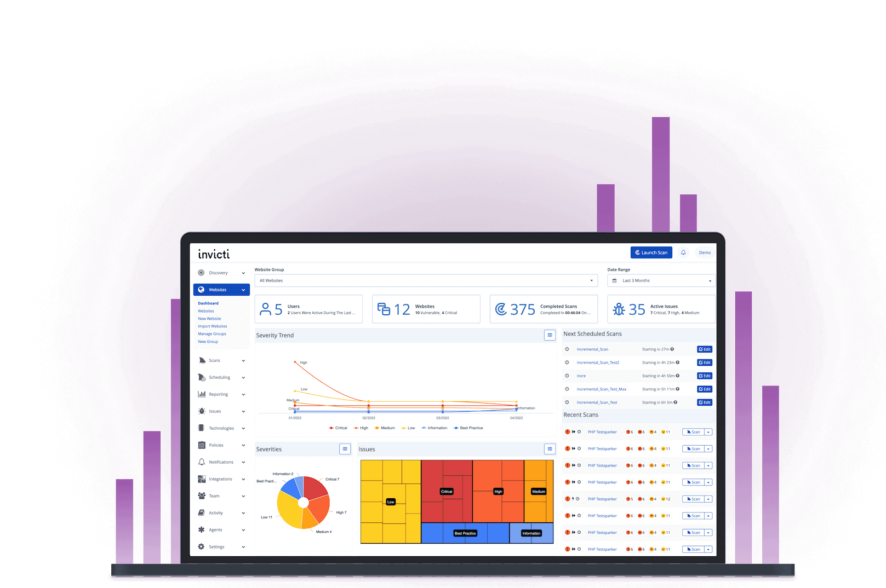Viewport: 886px width, 588px height.
Task: Expand the Team menu chevron
Action: (243, 496)
